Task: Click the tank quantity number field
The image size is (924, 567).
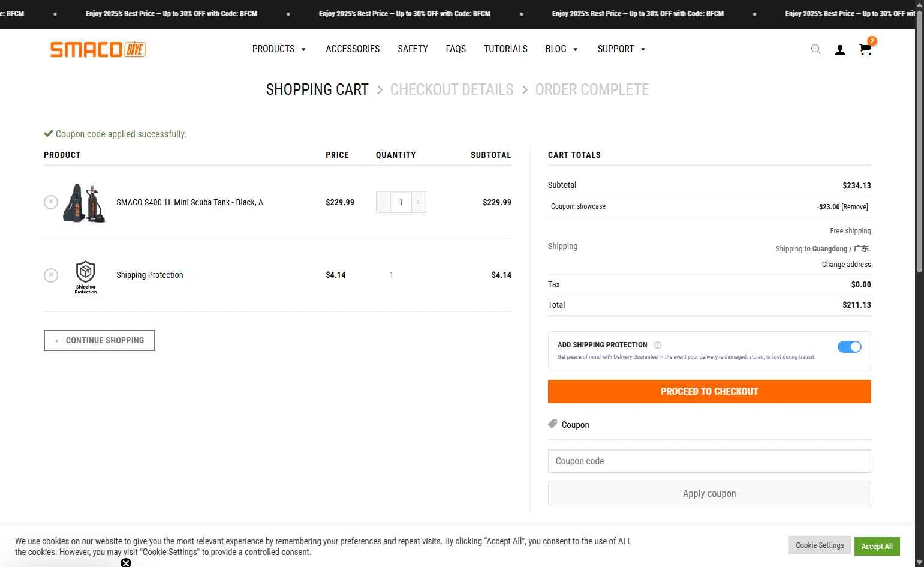Action: pyautogui.click(x=401, y=202)
